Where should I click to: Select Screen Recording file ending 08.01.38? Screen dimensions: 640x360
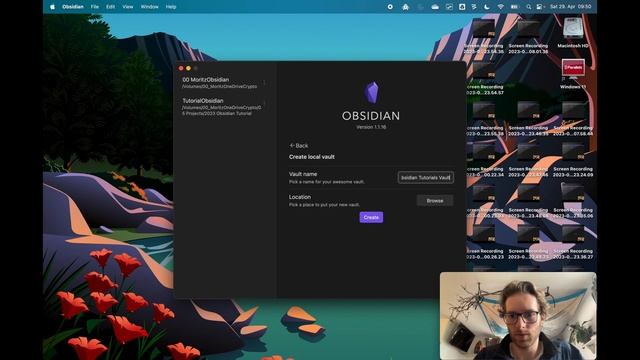tap(528, 37)
